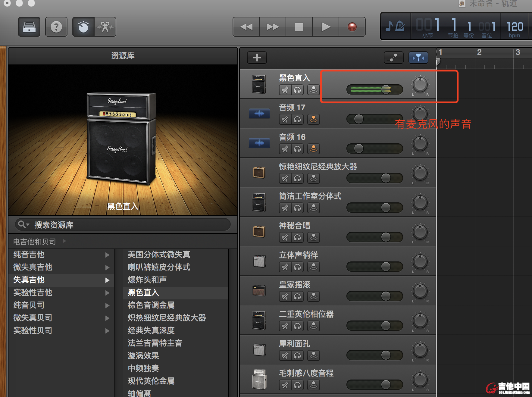Toggle Catch playhead button
Screen dimensions: 532x397
(418, 57)
